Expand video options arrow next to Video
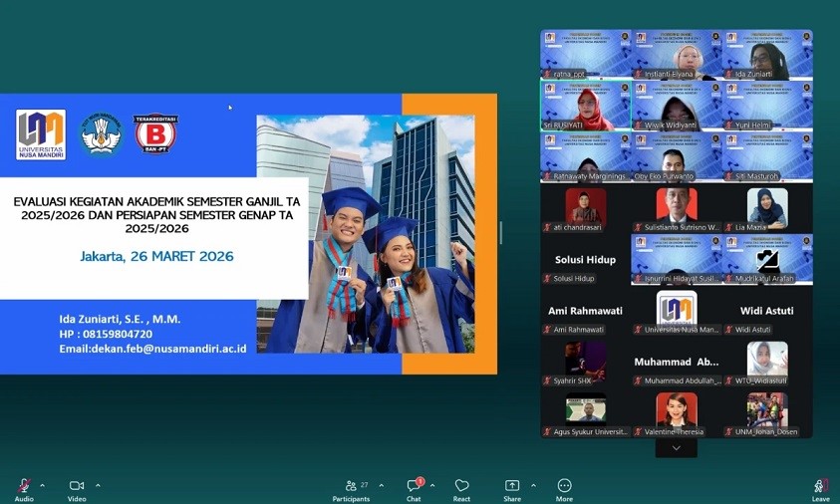This screenshot has width=840, height=504. (98, 485)
